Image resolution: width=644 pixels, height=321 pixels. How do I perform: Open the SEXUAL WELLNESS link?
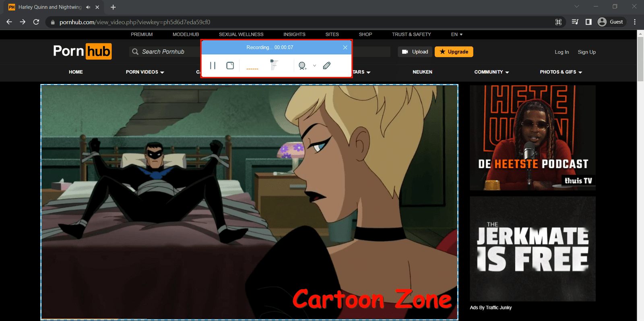(241, 34)
